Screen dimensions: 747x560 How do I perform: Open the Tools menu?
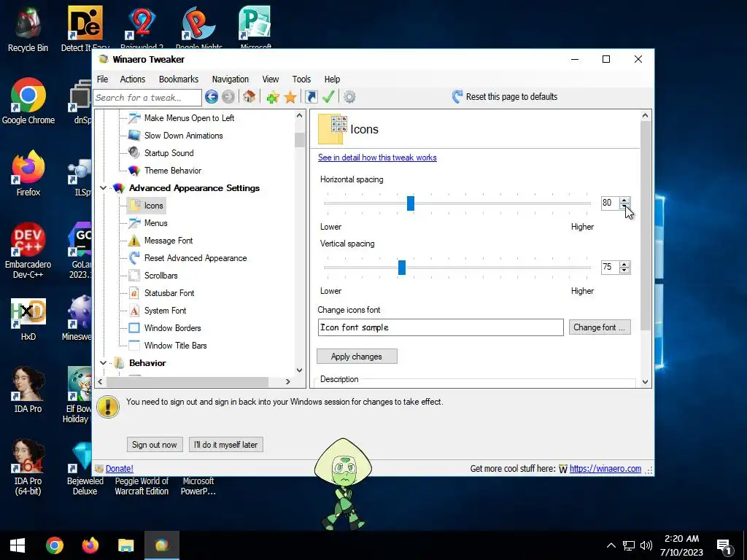pyautogui.click(x=301, y=79)
